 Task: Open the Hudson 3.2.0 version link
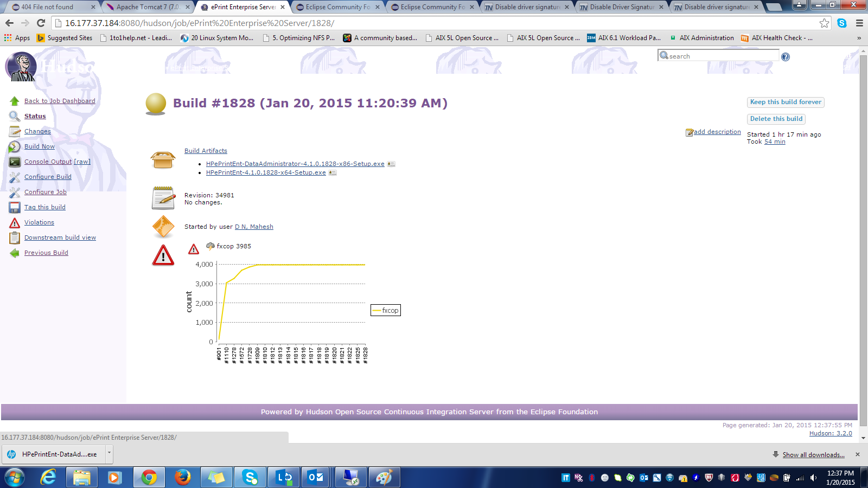click(x=831, y=433)
